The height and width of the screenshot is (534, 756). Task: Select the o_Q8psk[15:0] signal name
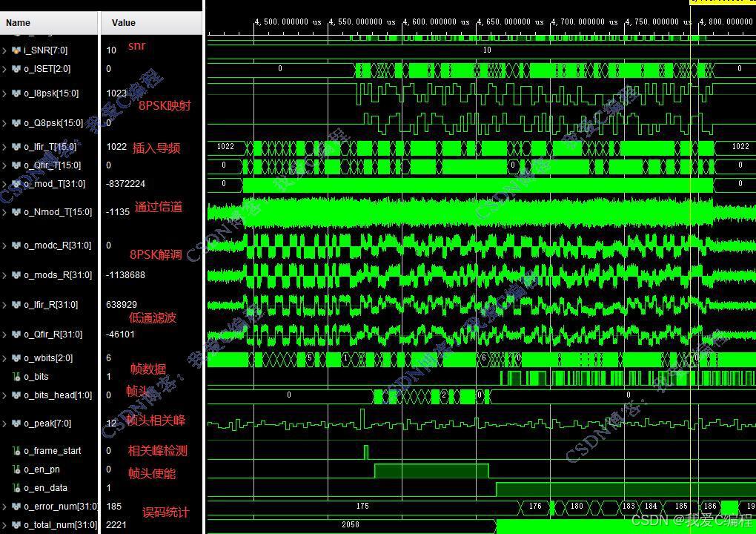[x=53, y=123]
